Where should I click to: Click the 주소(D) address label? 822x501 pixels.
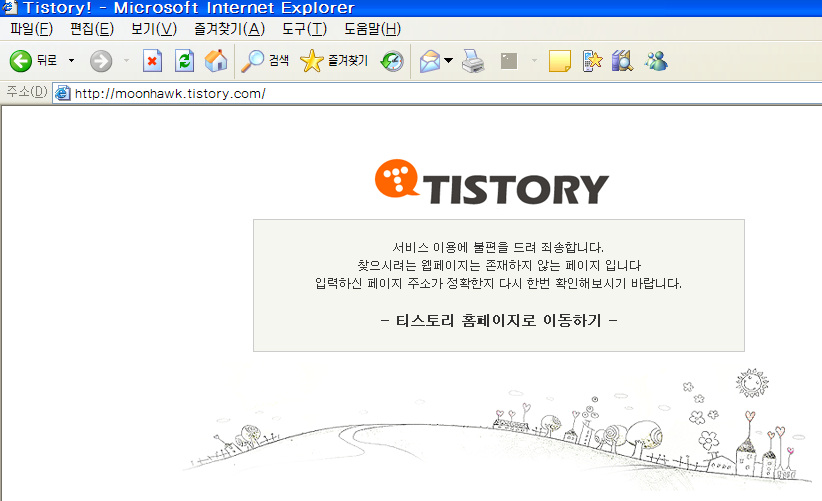[27, 92]
